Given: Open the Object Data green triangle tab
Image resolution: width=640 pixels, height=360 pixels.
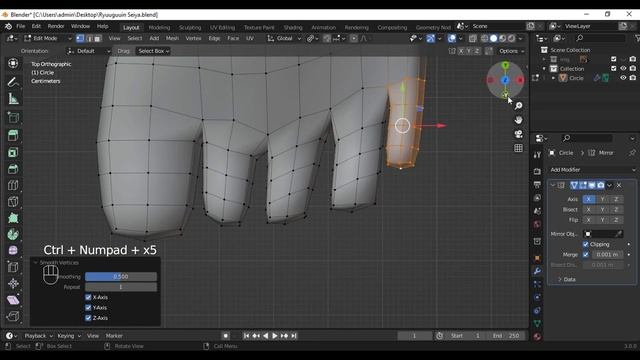Looking at the screenshot, I should [x=537, y=323].
